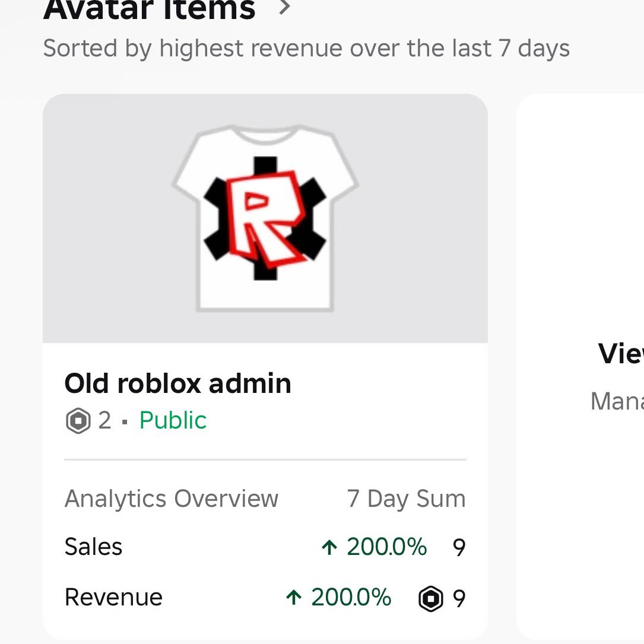Click the Sorted by highest revenue subtitle
644x644 pixels.
[x=306, y=48]
